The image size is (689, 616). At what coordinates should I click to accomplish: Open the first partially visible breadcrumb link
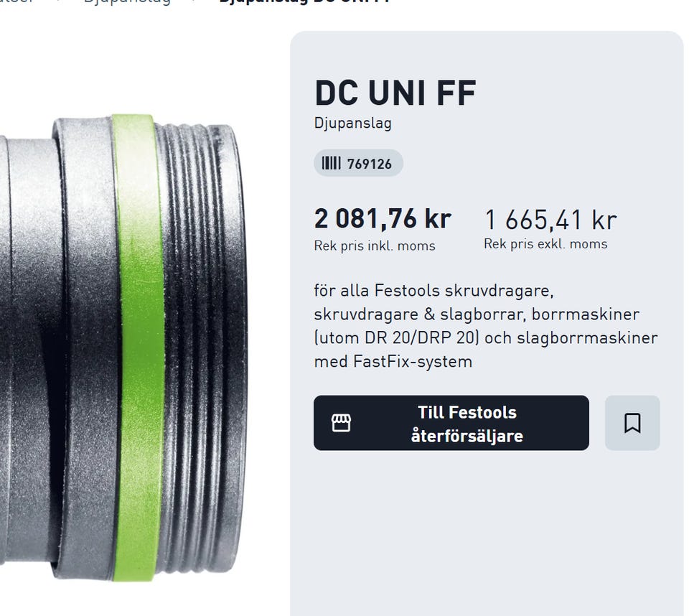17,1
